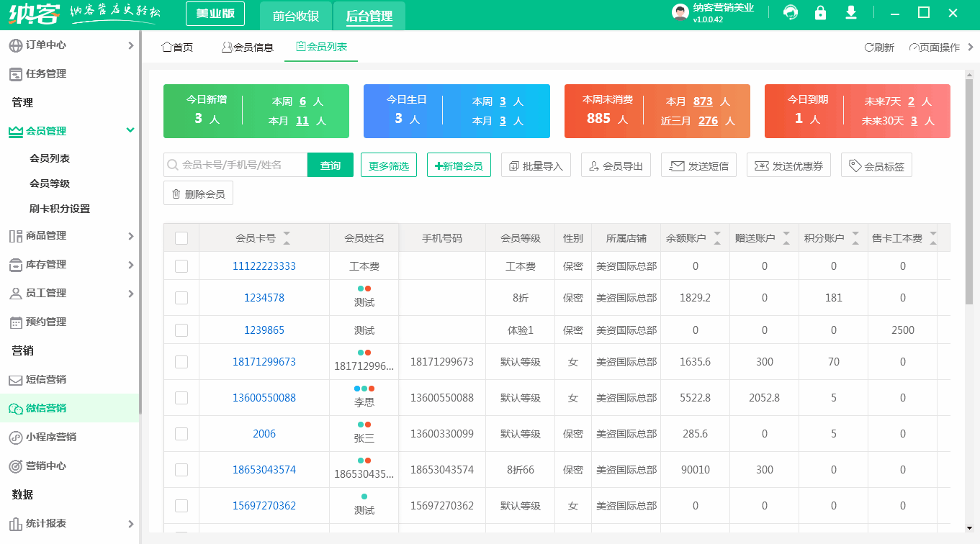This screenshot has height=544, width=980.
Task: Check the select-all checkbox in the table header
Action: click(x=181, y=237)
